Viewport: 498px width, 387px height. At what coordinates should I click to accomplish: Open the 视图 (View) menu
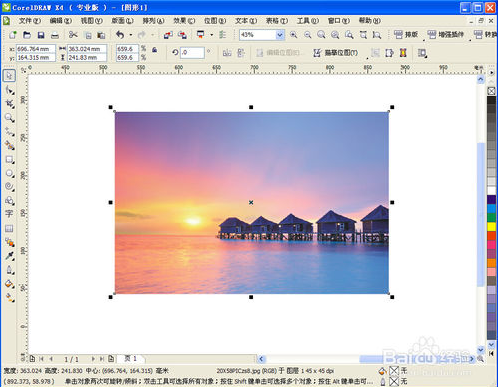91,21
